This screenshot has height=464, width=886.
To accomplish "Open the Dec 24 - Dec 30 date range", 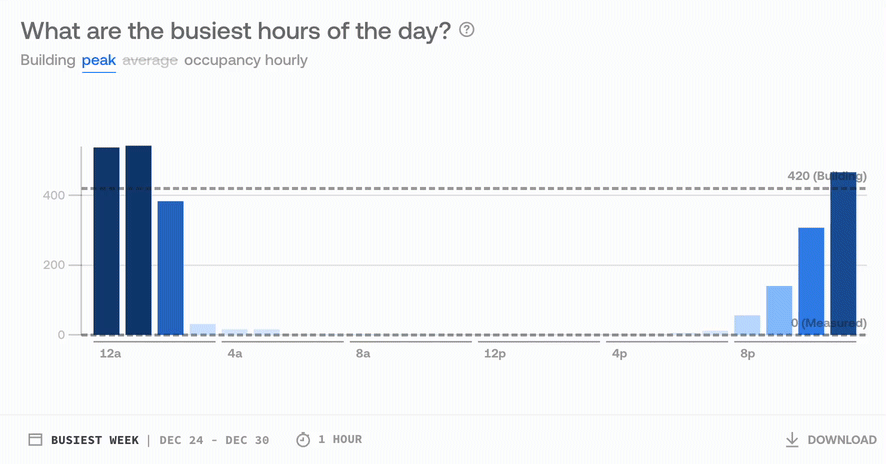I will pos(214,440).
